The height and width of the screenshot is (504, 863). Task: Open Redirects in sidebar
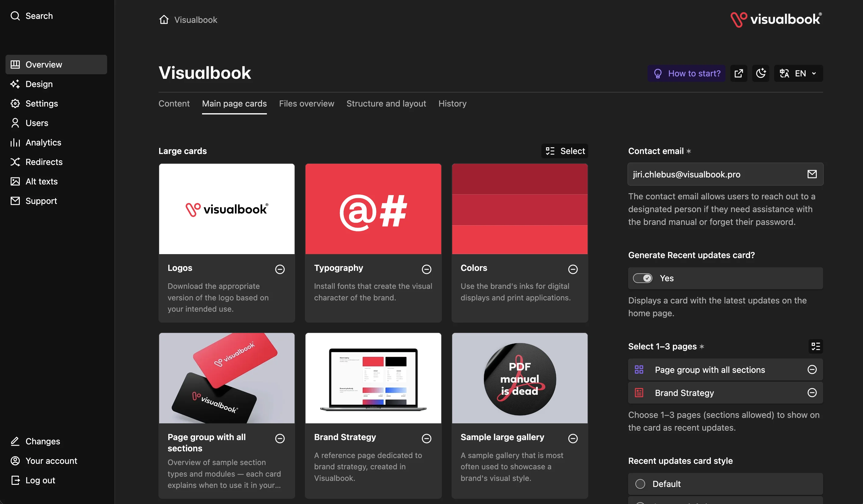click(x=36, y=162)
